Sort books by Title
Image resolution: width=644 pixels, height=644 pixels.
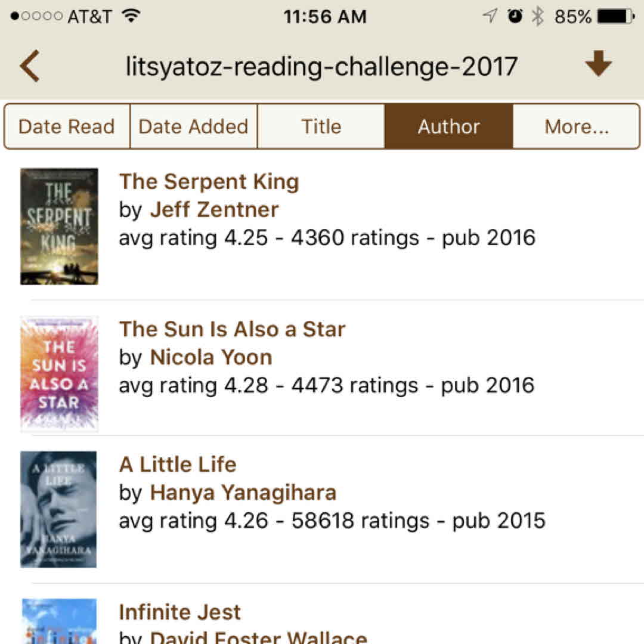[321, 126]
